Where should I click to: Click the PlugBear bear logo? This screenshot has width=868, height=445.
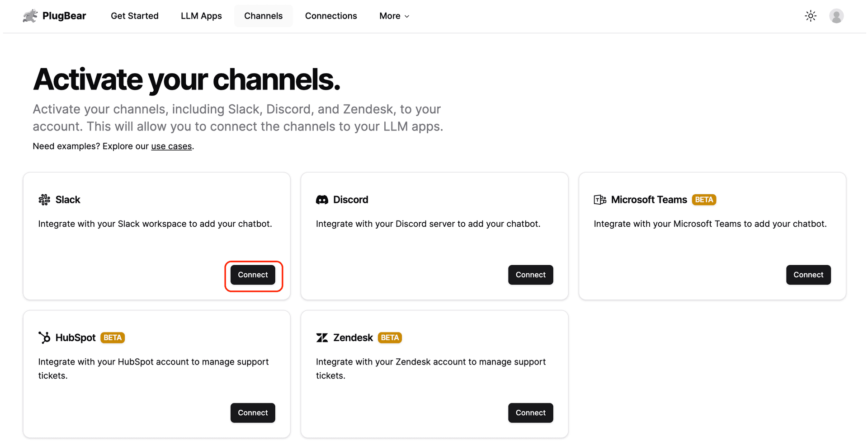tap(29, 15)
